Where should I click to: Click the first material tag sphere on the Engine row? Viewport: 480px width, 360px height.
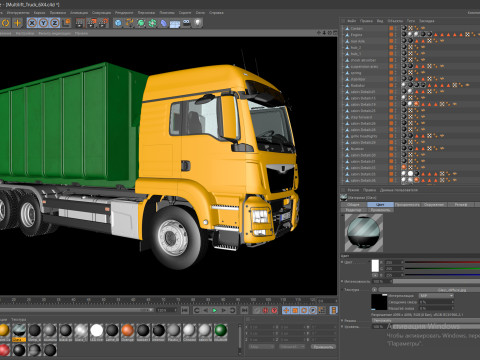click(404, 34)
